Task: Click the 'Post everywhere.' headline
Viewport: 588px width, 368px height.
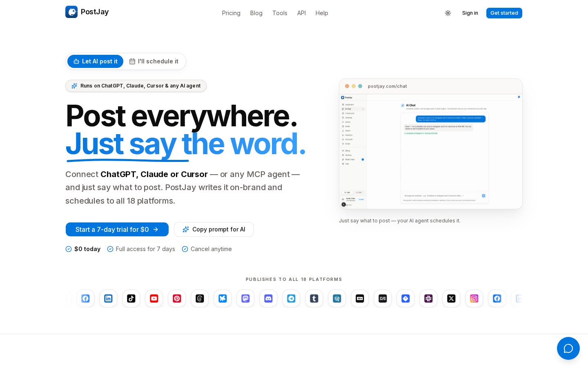Action: click(x=182, y=116)
